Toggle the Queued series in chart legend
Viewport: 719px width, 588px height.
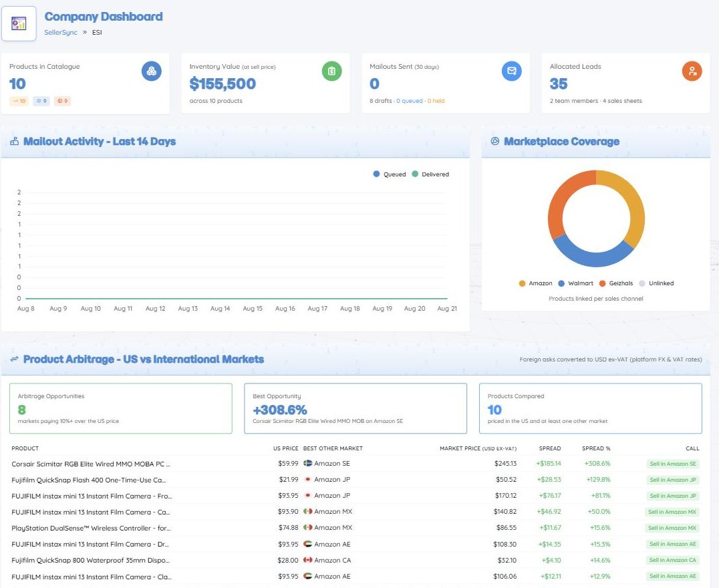pos(390,174)
